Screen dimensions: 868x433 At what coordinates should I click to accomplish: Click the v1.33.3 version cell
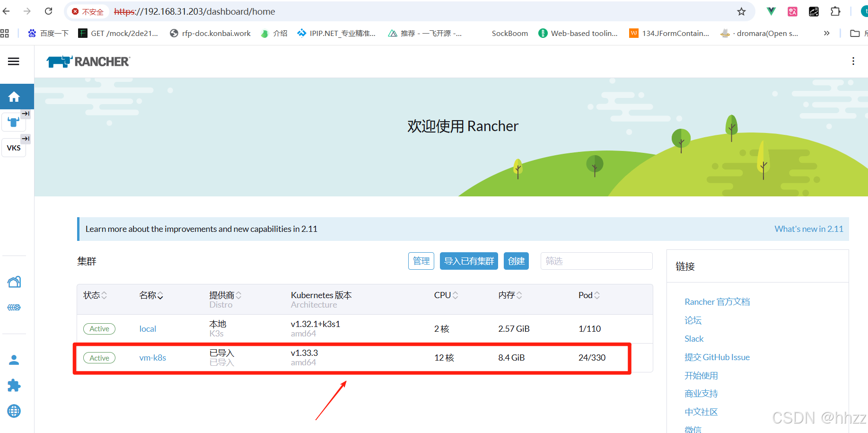[304, 353]
